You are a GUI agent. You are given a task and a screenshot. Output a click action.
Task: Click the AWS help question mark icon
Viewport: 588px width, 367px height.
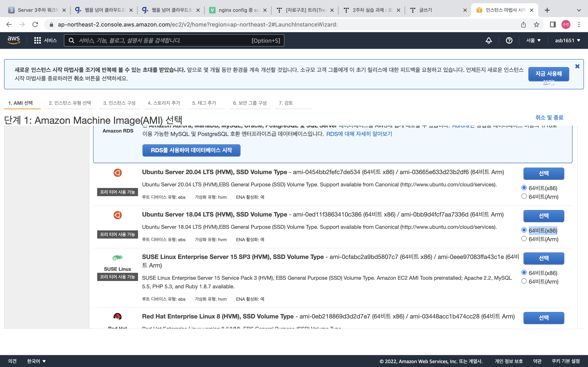coord(509,41)
